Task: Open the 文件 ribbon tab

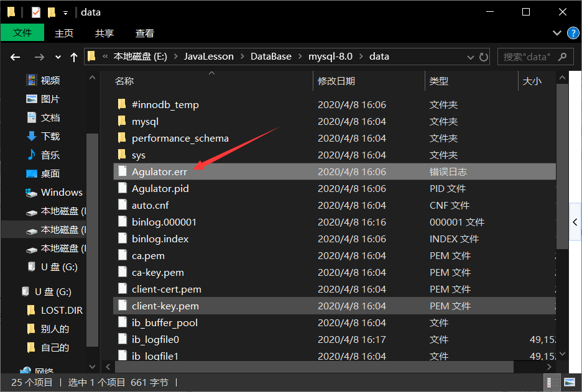Action: point(22,33)
